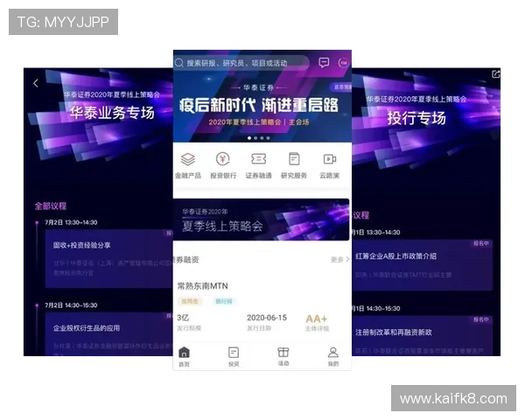Select first carousel dot indicator
The height and width of the screenshot is (420, 525).
pos(249,138)
